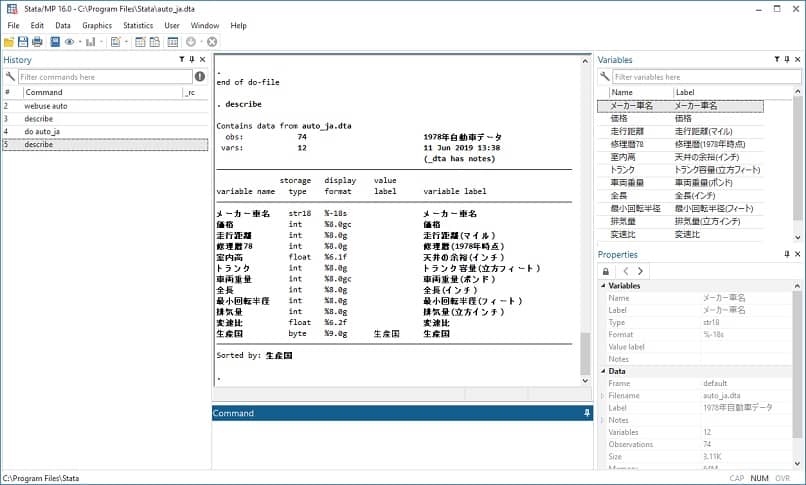
Task: Open the Viewer eye icon
Action: 69,42
